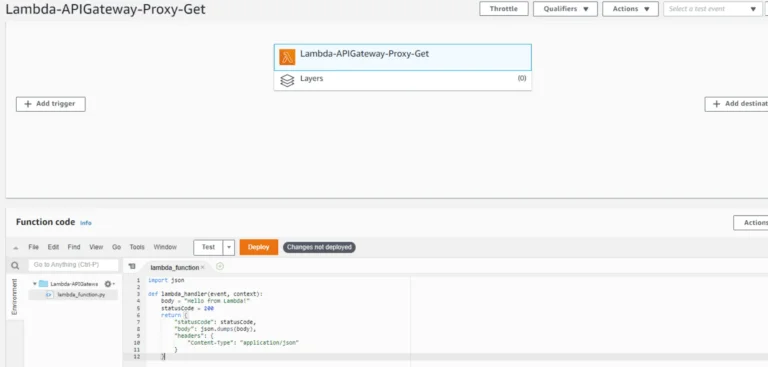The width and height of the screenshot is (768, 367).
Task: Click the orange Deploy button
Action: tap(259, 247)
